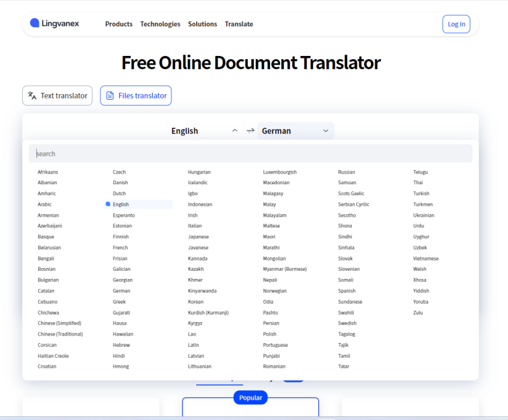Swap languages with the arrows icon
Viewport: 508px width, 420px height.
(250, 131)
